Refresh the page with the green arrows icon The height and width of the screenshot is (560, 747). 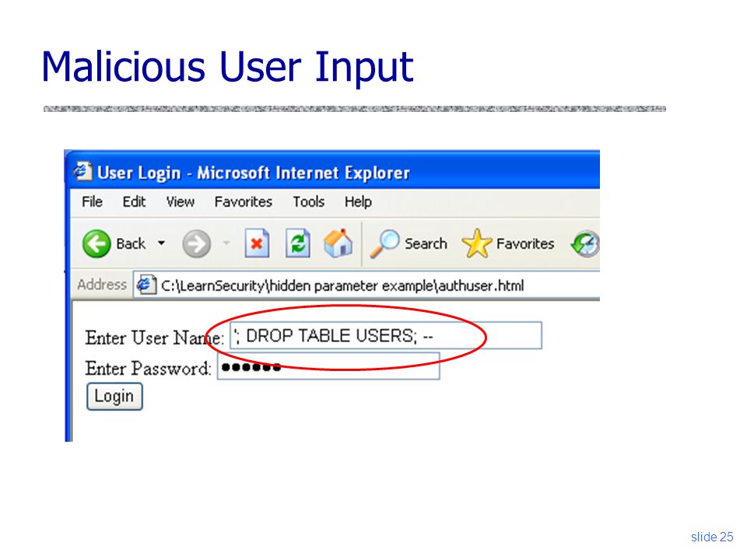pyautogui.click(x=298, y=243)
